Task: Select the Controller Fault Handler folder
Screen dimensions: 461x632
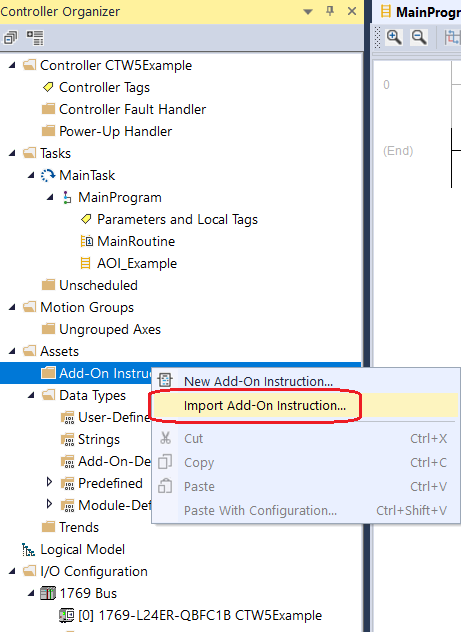Action: [x=132, y=109]
